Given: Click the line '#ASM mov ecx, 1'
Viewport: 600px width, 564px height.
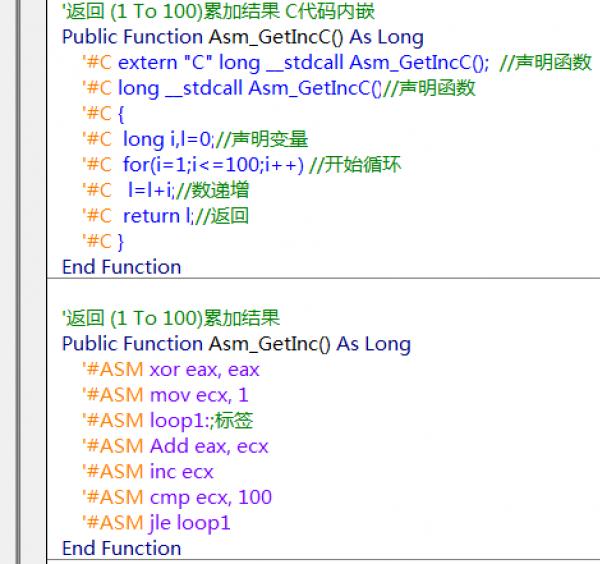Looking at the screenshot, I should [x=165, y=395].
